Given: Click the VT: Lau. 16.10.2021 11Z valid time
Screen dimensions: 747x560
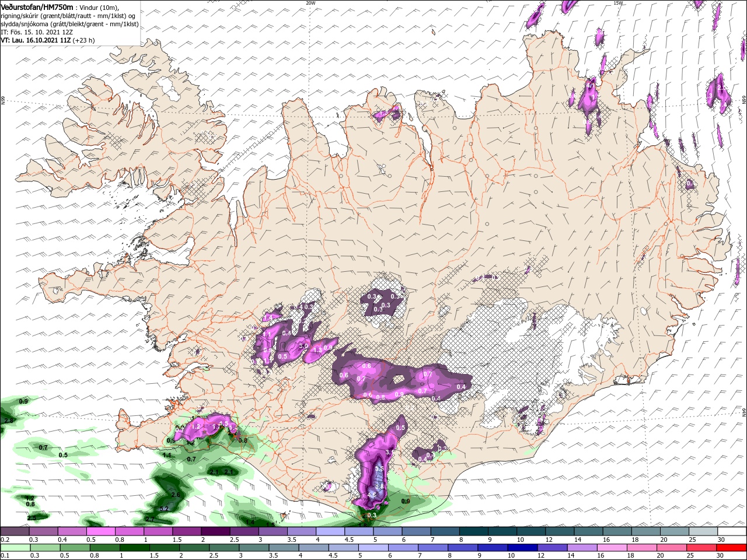Looking at the screenshot, I should (x=36, y=40).
